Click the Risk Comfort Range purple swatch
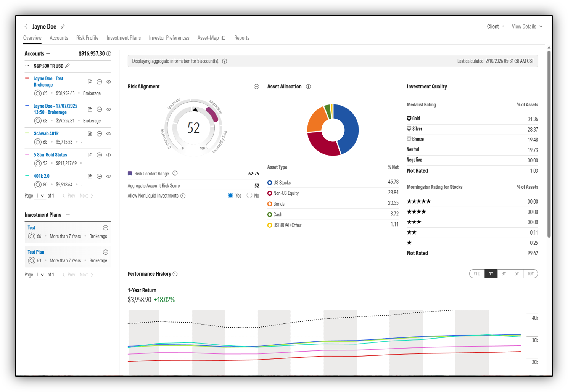 click(130, 174)
